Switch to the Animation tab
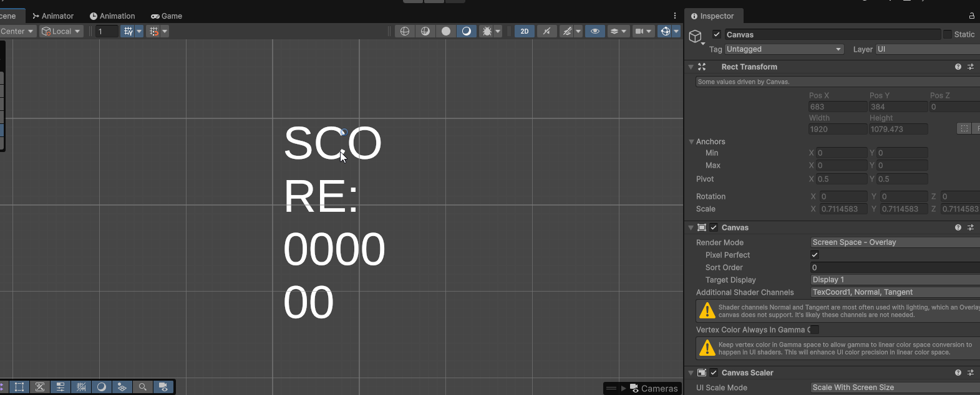This screenshot has height=395, width=980. coord(112,16)
